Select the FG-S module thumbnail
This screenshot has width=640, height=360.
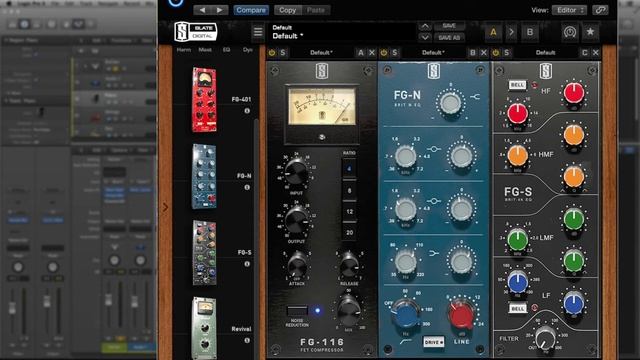click(204, 253)
